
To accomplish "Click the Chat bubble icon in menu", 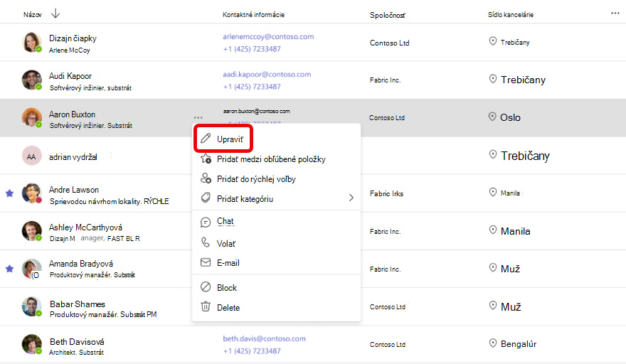I will pos(205,222).
